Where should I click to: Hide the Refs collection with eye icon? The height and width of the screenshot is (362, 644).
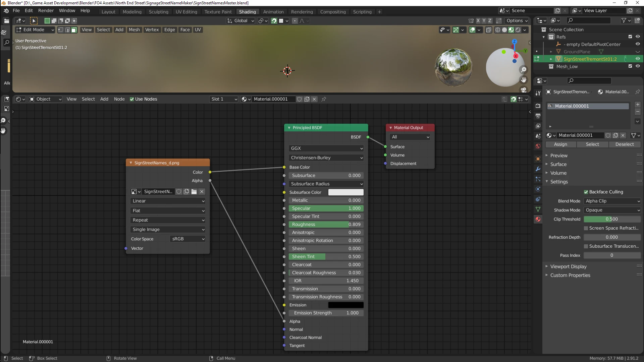click(x=638, y=37)
